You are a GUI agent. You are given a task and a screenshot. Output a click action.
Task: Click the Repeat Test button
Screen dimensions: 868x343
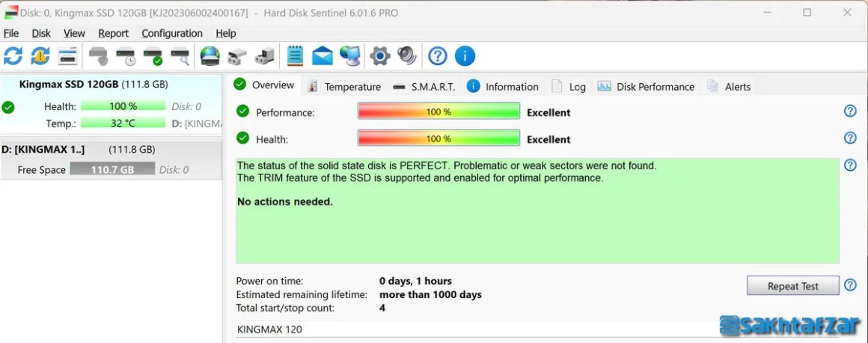(x=792, y=286)
